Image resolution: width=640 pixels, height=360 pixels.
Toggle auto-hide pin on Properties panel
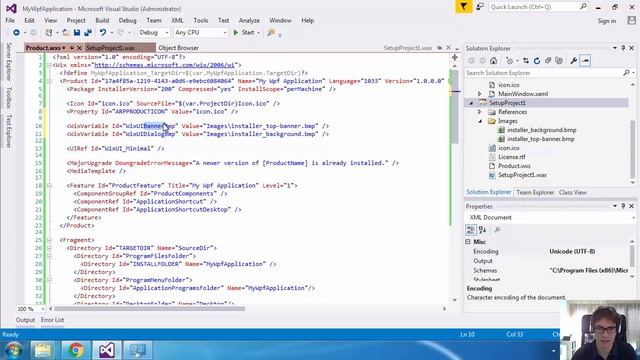click(x=623, y=206)
